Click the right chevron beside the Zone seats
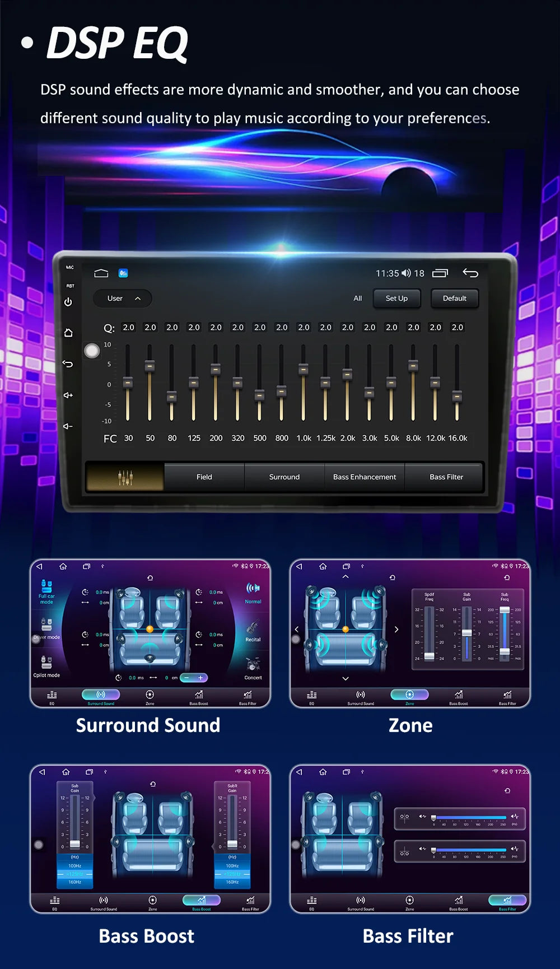The image size is (560, 969). click(396, 630)
